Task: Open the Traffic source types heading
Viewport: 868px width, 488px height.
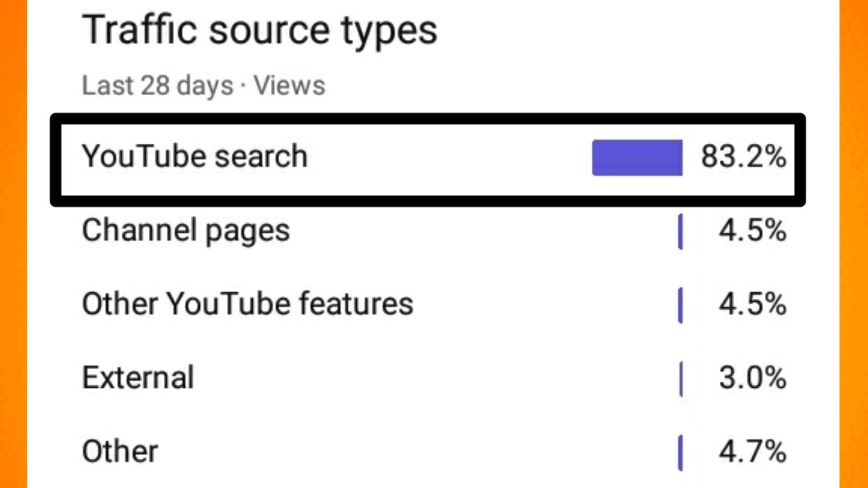Action: pos(259,31)
